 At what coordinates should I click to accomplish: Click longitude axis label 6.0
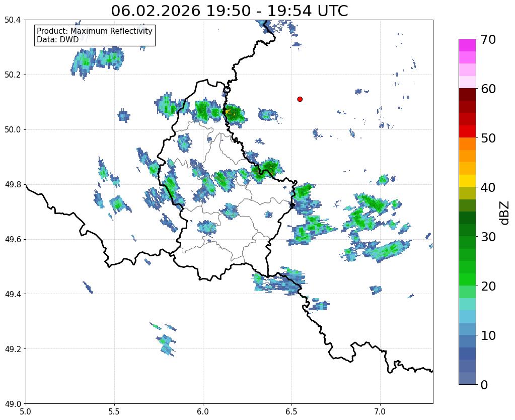pos(203,412)
